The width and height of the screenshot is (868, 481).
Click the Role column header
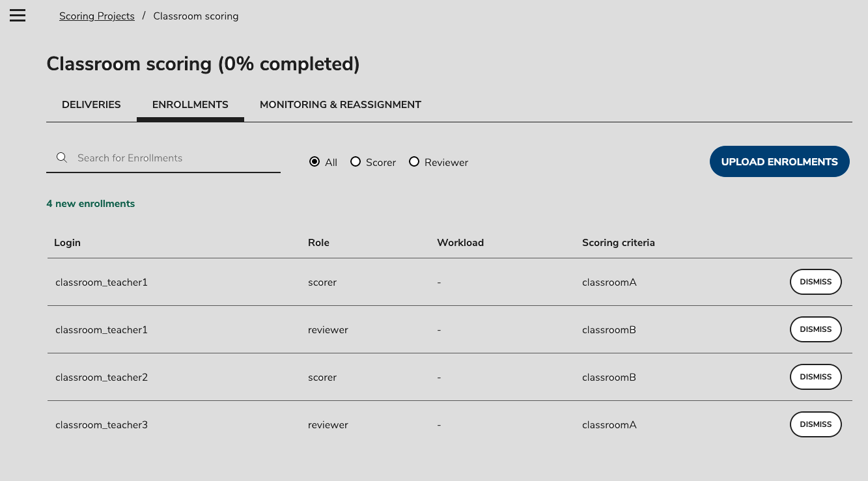(x=318, y=242)
